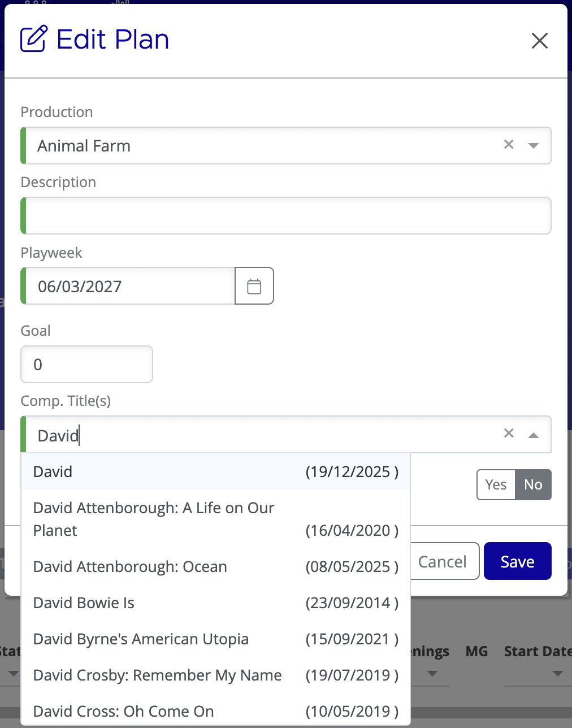Select 'David Attenborough: Ocean' from the list
This screenshot has width=572, height=728.
tap(130, 566)
